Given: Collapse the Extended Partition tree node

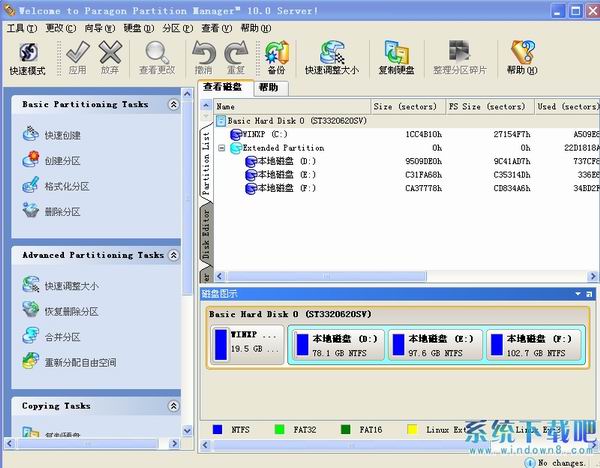Looking at the screenshot, I should (x=221, y=148).
